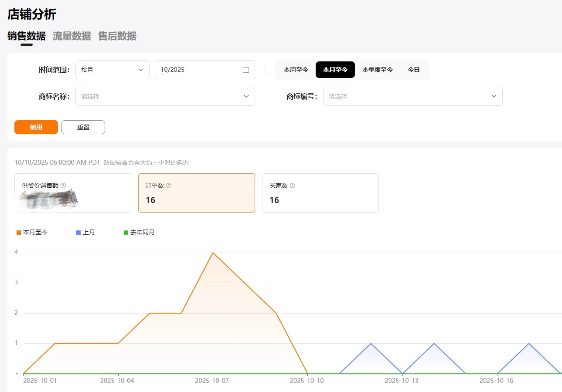Click the 10/2025 date input field
This screenshot has width=562, height=392.
tap(205, 70)
